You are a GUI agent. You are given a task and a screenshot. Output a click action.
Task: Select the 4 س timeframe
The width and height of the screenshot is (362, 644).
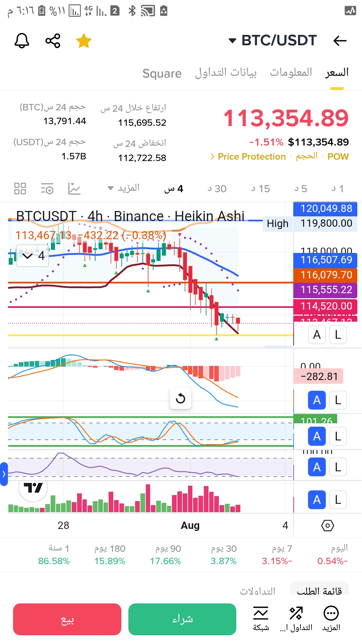174,189
